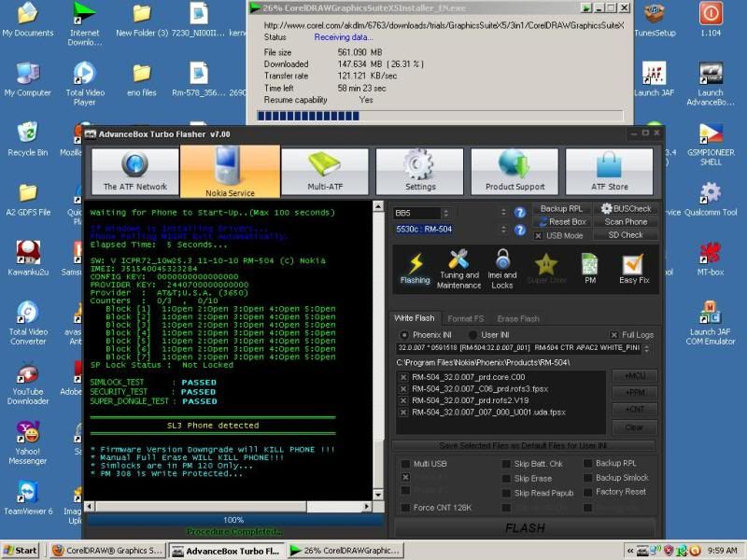Click help icon next to BB5 selector
This screenshot has width=747, height=560.
click(520, 213)
